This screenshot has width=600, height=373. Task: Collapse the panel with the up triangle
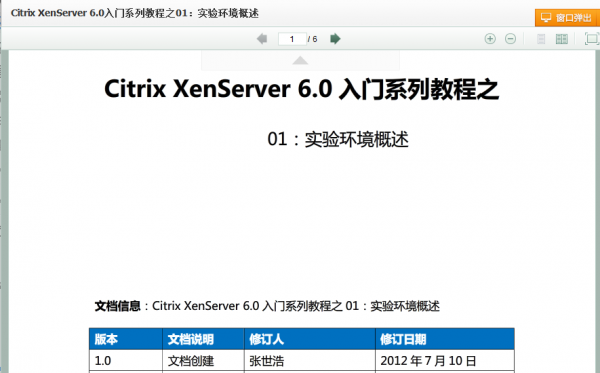[x=300, y=60]
